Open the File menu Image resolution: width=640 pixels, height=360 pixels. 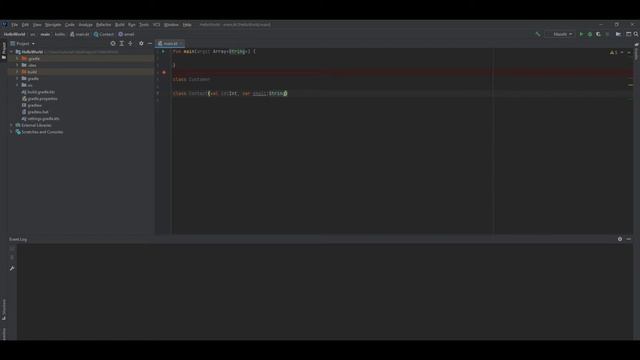pos(15,25)
